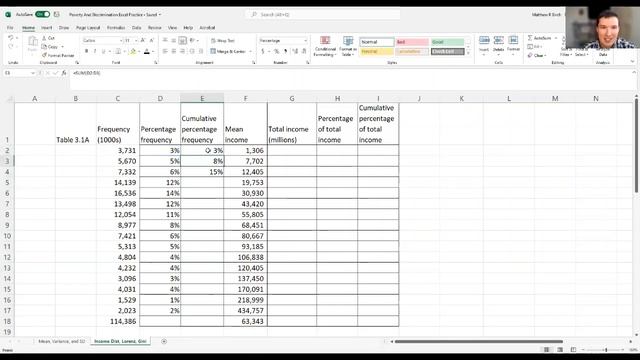
Task: Click the yellow fill color button
Action: pos(133,51)
